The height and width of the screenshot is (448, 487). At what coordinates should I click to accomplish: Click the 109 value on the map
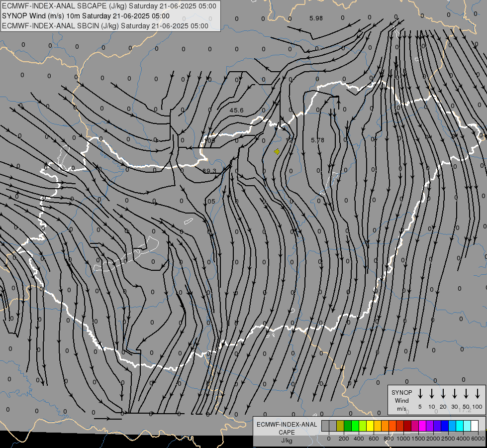[x=210, y=140]
